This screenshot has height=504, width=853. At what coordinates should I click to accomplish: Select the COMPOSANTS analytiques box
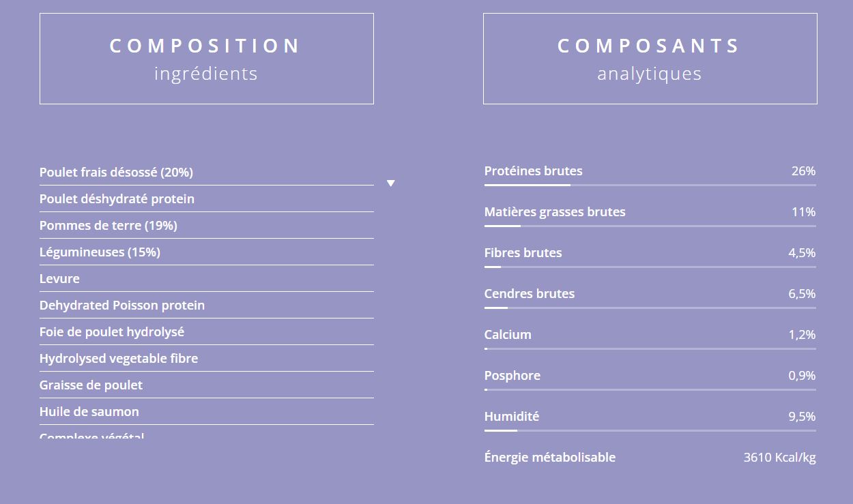click(650, 59)
